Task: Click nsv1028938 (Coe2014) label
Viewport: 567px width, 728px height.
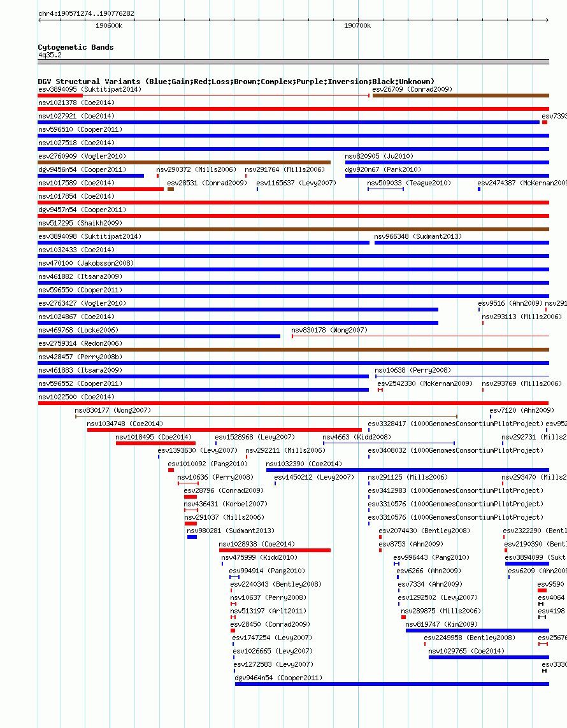Action: click(x=257, y=545)
